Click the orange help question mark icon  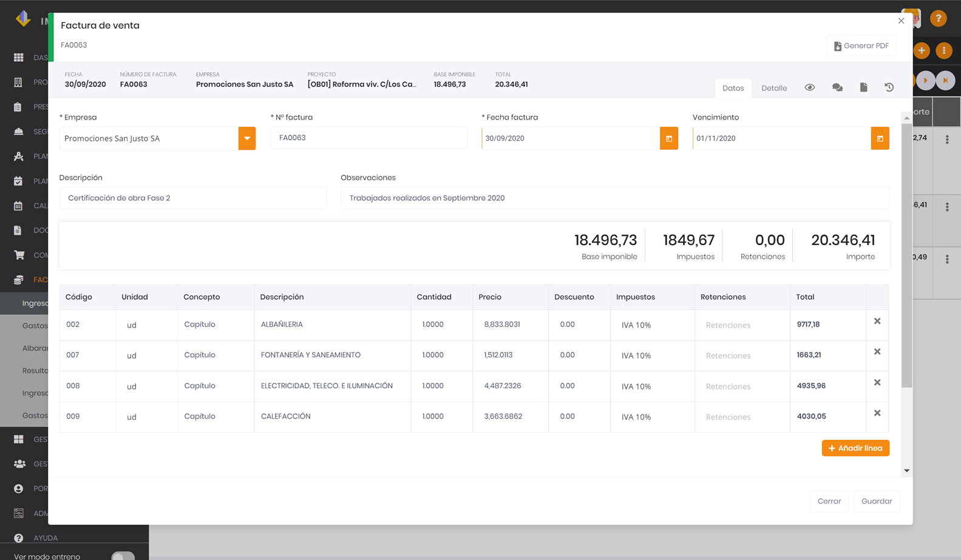(x=939, y=18)
